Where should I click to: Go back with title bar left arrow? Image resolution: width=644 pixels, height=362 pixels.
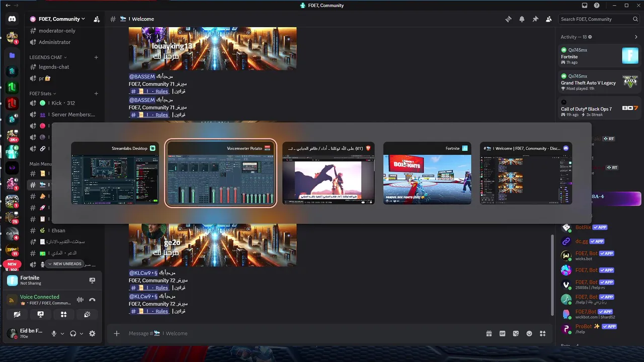(8, 6)
